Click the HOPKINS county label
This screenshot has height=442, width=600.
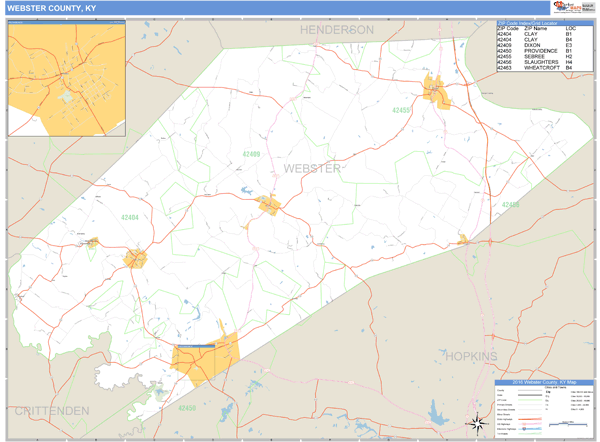(471, 356)
